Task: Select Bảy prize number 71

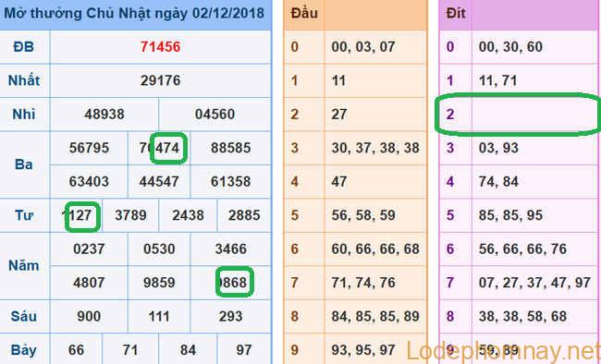Action: click(130, 350)
